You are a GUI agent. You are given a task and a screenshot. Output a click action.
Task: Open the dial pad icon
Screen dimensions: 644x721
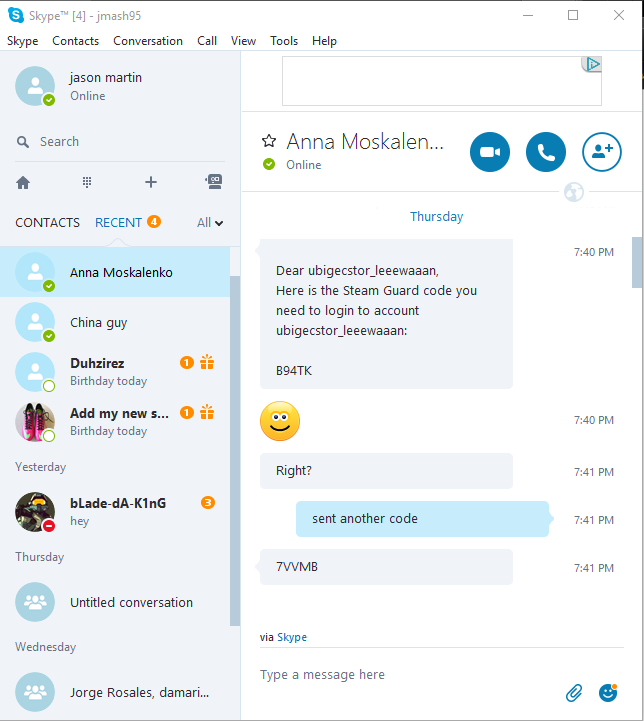[x=87, y=183]
